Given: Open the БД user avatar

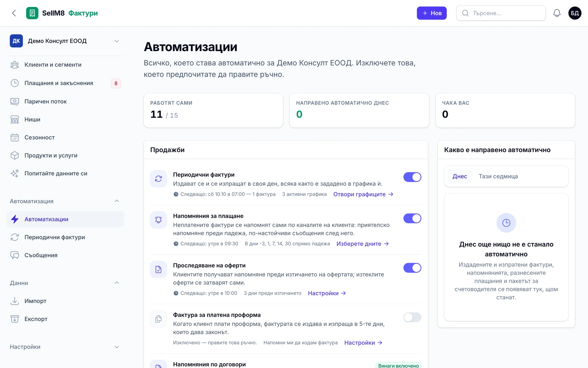Looking at the screenshot, I should [x=575, y=13].
